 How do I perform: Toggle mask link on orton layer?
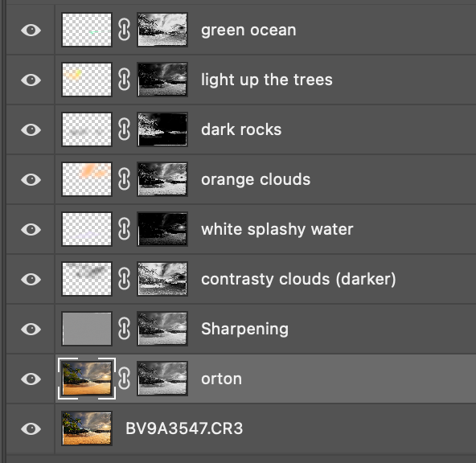(x=124, y=379)
